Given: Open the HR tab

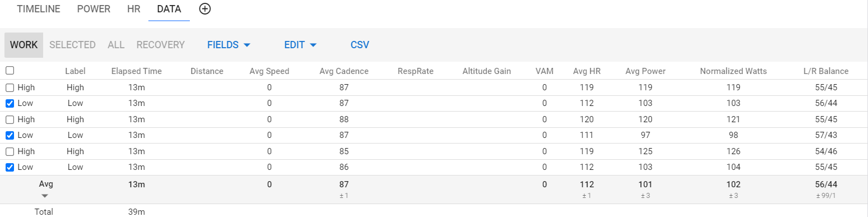Looking at the screenshot, I should point(134,9).
